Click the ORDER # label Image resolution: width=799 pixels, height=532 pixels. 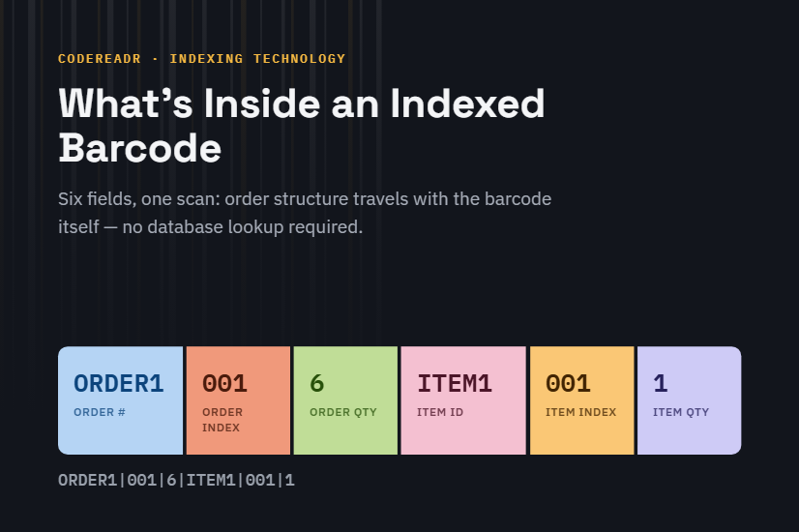click(x=100, y=412)
